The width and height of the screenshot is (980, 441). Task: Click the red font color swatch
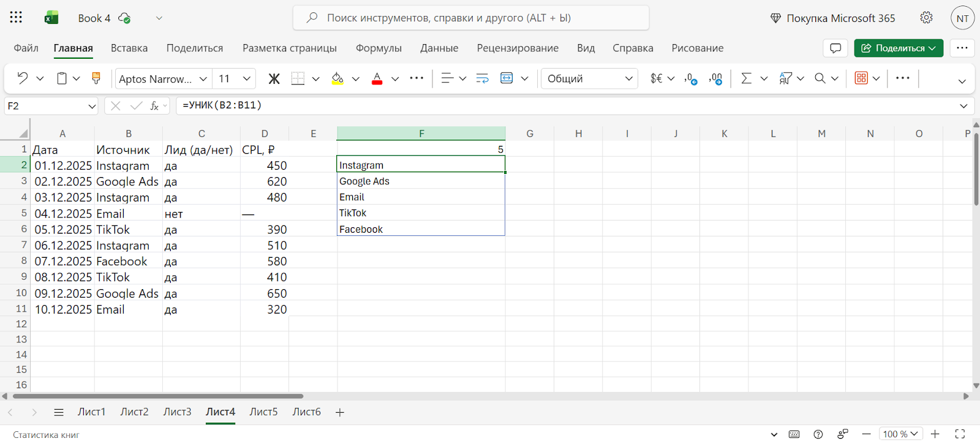(x=377, y=78)
